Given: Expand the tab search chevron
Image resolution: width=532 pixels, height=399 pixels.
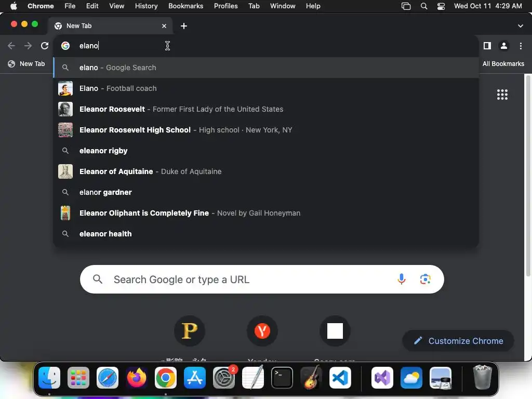Looking at the screenshot, I should click(520, 26).
